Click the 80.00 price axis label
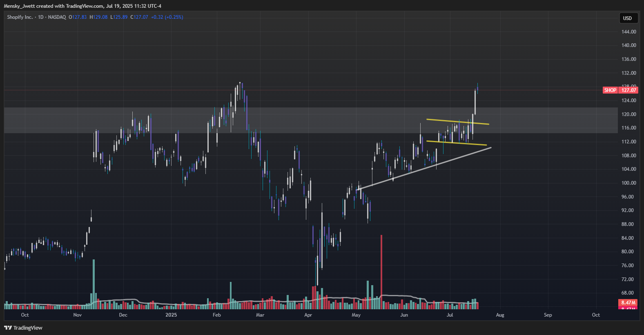The height and width of the screenshot is (335, 644). pos(628,252)
